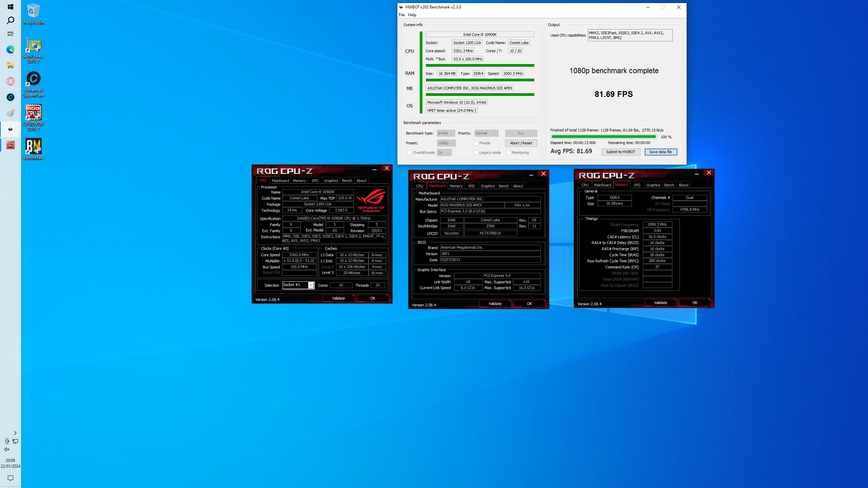Viewport: 868px width, 488px height.
Task: Expand Priority Normal dropdown
Action: [x=486, y=133]
